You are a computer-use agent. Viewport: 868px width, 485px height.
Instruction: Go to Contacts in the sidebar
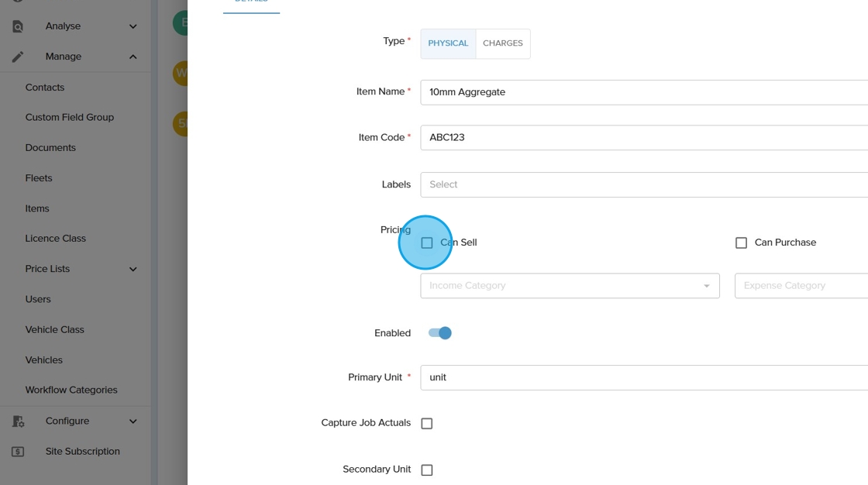click(45, 88)
